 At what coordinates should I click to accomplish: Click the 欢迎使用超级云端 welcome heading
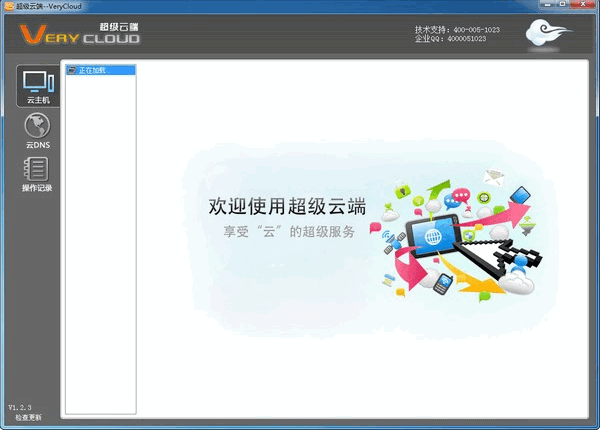[x=287, y=206]
